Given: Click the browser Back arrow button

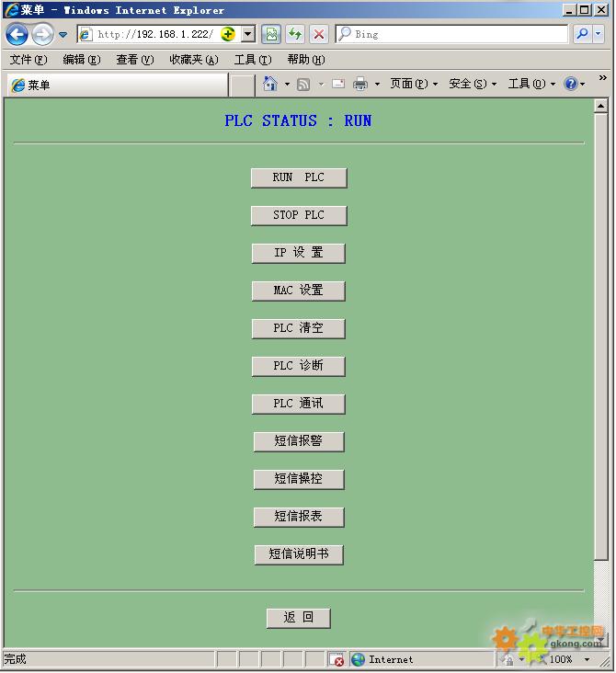Looking at the screenshot, I should point(17,34).
